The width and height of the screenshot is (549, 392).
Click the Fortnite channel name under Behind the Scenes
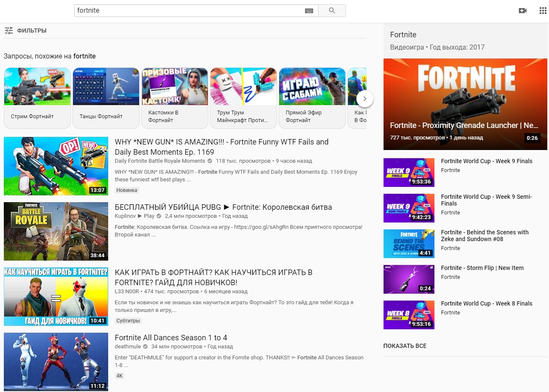(450, 248)
